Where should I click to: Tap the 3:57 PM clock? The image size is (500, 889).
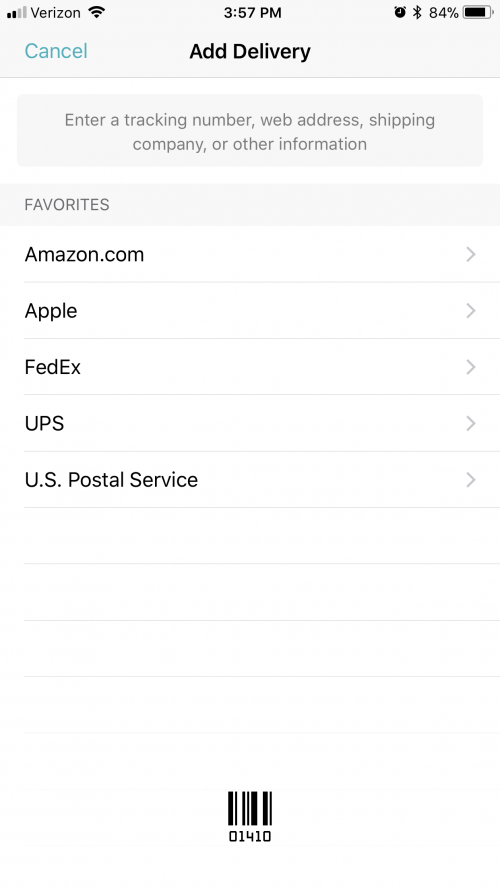(252, 12)
